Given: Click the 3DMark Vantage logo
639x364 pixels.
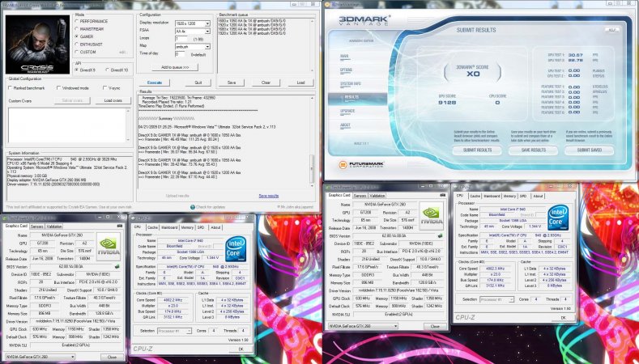Looking at the screenshot, I should [x=364, y=21].
